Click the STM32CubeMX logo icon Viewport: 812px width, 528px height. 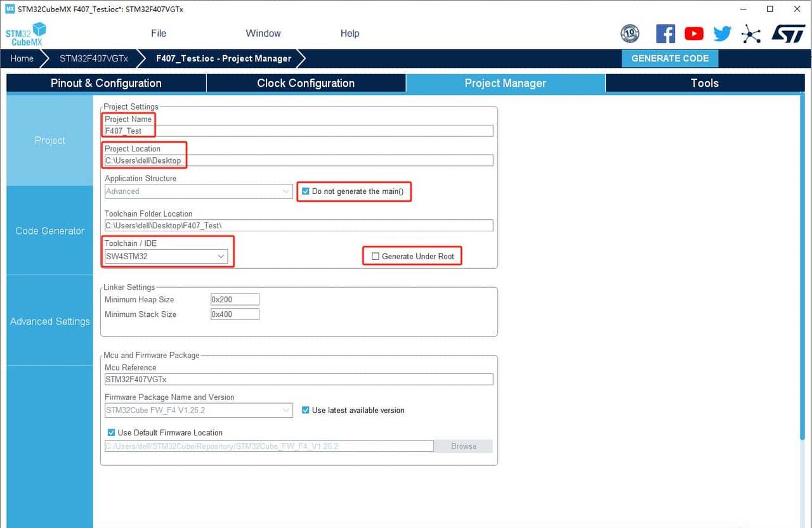[x=26, y=34]
